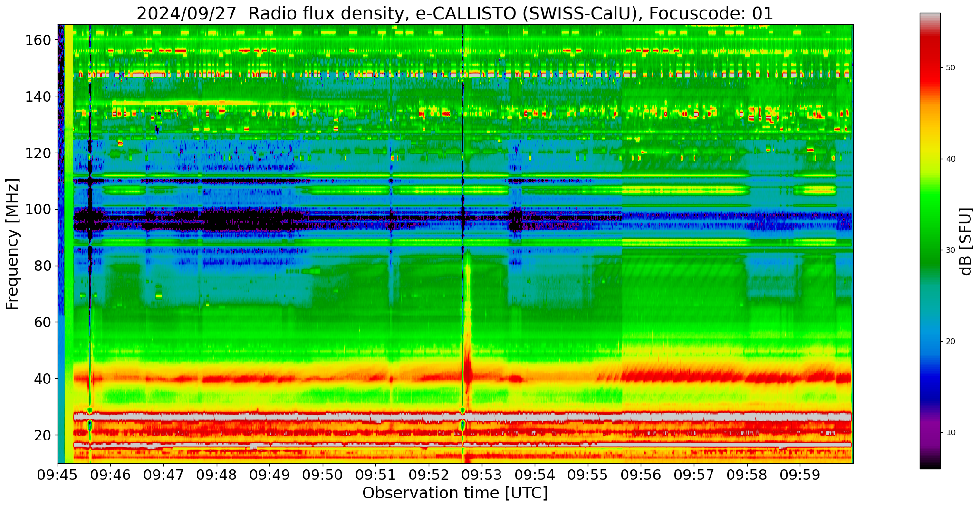Click the 09:57 time tick label
Screen dimensions: 980x507
[694, 475]
